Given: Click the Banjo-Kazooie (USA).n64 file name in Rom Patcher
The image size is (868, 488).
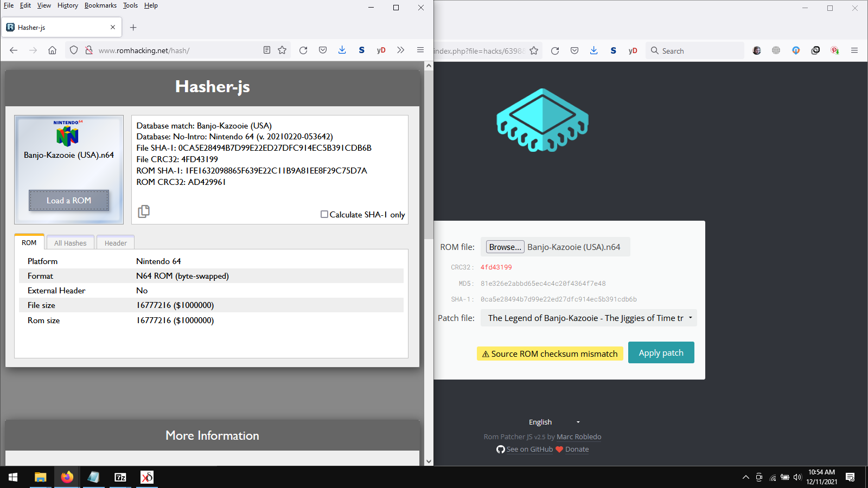Looking at the screenshot, I should tap(574, 247).
